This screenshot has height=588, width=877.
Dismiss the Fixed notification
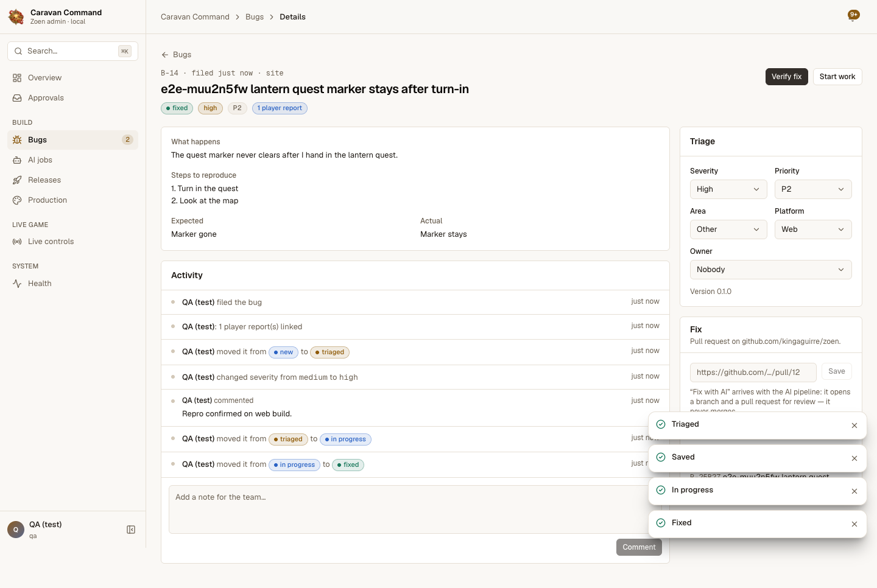point(854,524)
